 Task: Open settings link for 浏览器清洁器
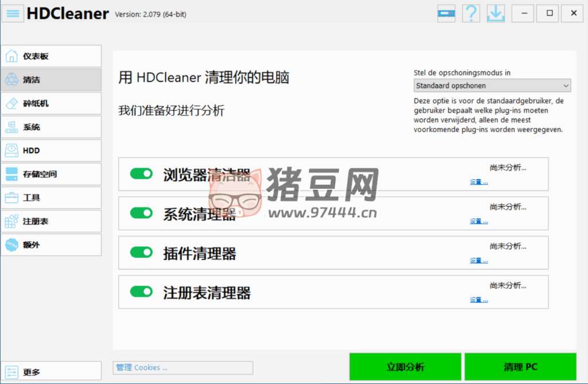point(479,182)
